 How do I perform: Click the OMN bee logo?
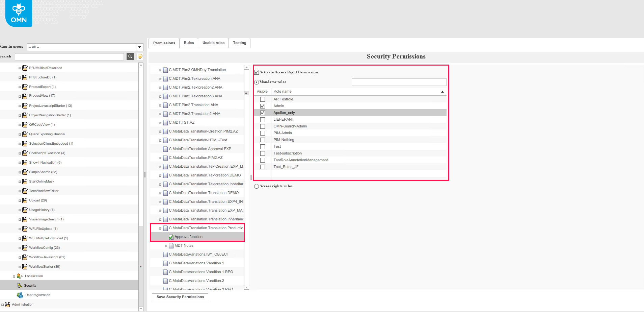point(19,14)
